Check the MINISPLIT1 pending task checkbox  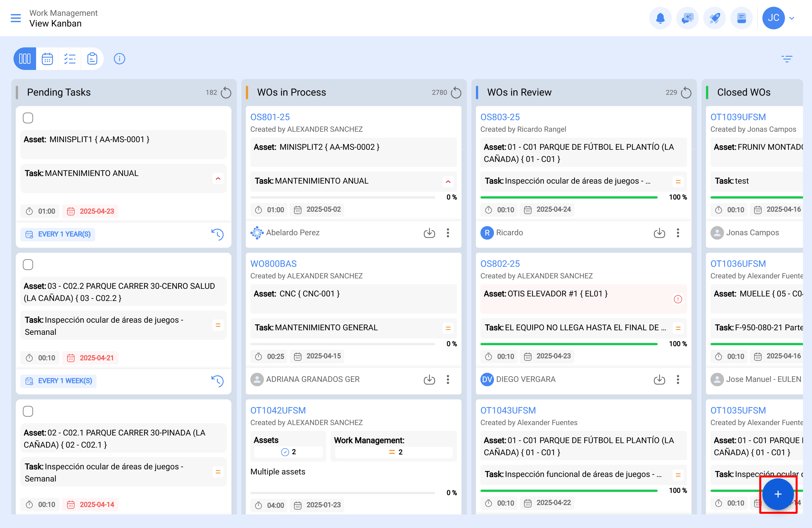click(28, 118)
